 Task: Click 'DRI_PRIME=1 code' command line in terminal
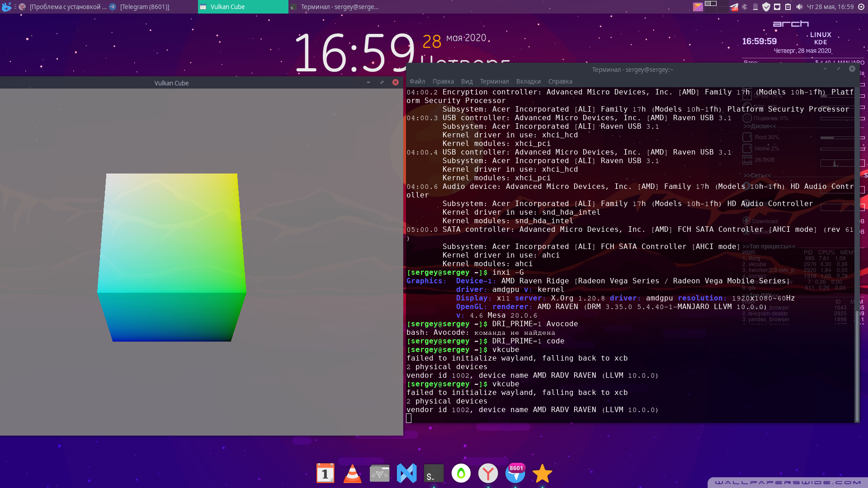pyautogui.click(x=528, y=341)
